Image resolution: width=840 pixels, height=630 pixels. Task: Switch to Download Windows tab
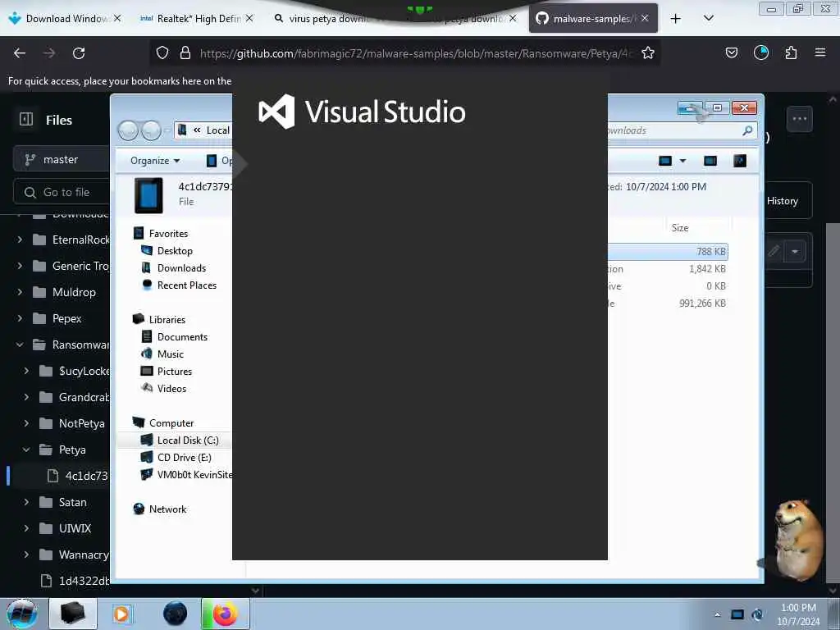tap(60, 19)
